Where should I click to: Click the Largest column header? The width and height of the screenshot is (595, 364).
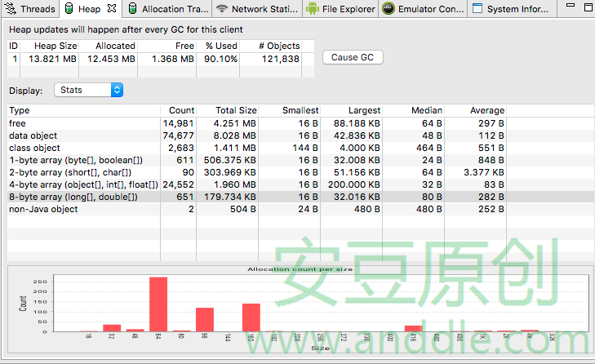352,110
